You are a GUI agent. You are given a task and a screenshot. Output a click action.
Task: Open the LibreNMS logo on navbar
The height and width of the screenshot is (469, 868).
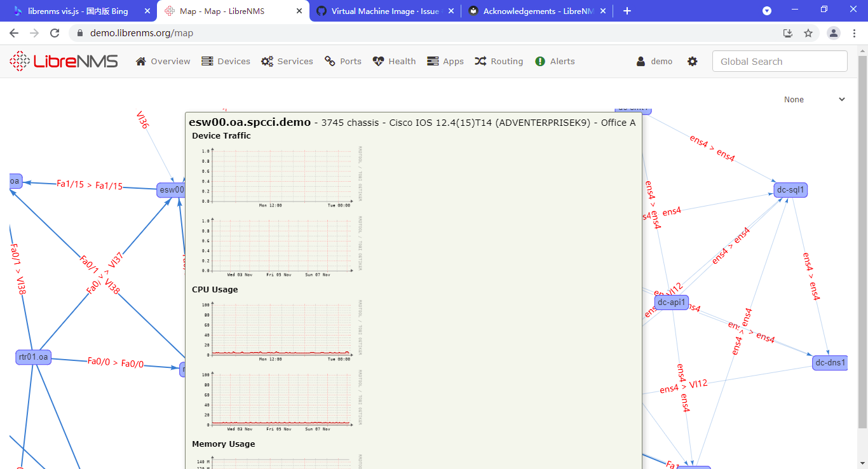click(x=64, y=60)
